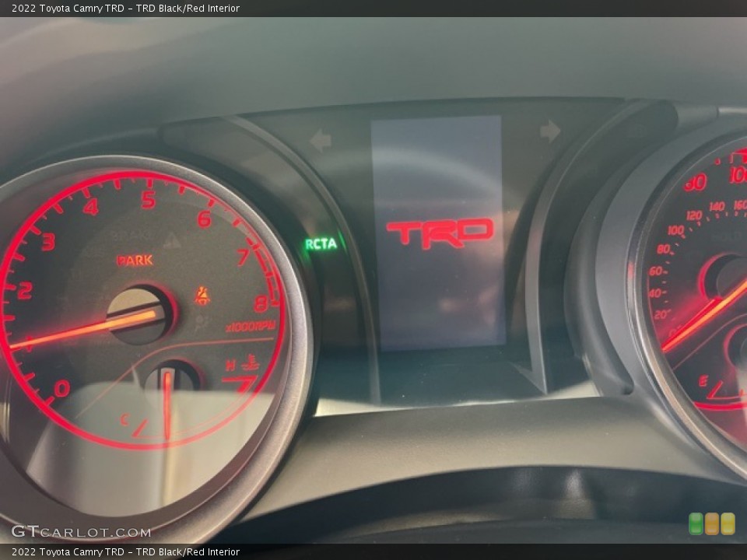The width and height of the screenshot is (747, 560).
Task: Click the small 40 on the speedometer
Action: click(x=654, y=293)
